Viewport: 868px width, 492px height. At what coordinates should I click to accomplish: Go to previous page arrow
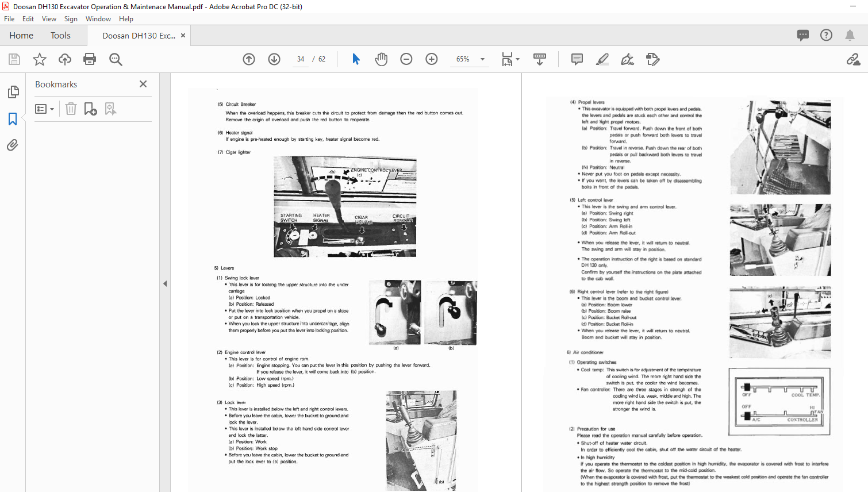click(x=249, y=59)
